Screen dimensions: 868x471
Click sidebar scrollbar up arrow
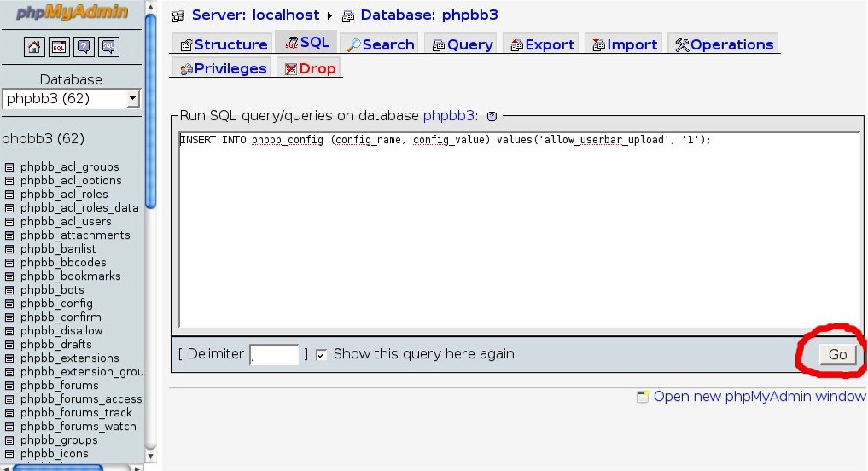coord(150,7)
